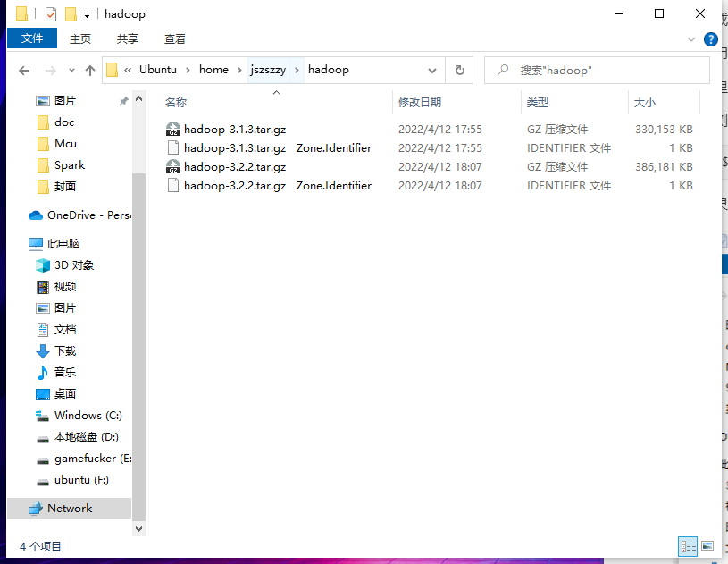The image size is (728, 564).
Task: Sort by the 修改日期 column header
Action: click(420, 102)
